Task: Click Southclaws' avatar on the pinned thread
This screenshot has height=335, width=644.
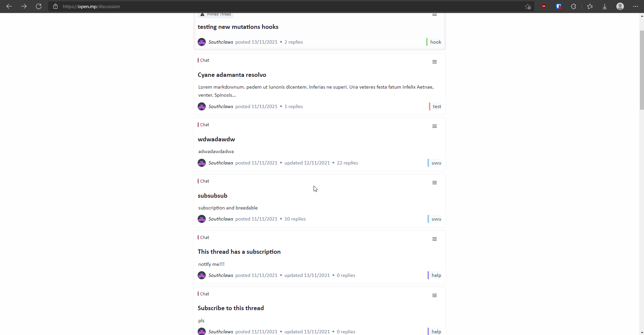Action: click(x=202, y=42)
